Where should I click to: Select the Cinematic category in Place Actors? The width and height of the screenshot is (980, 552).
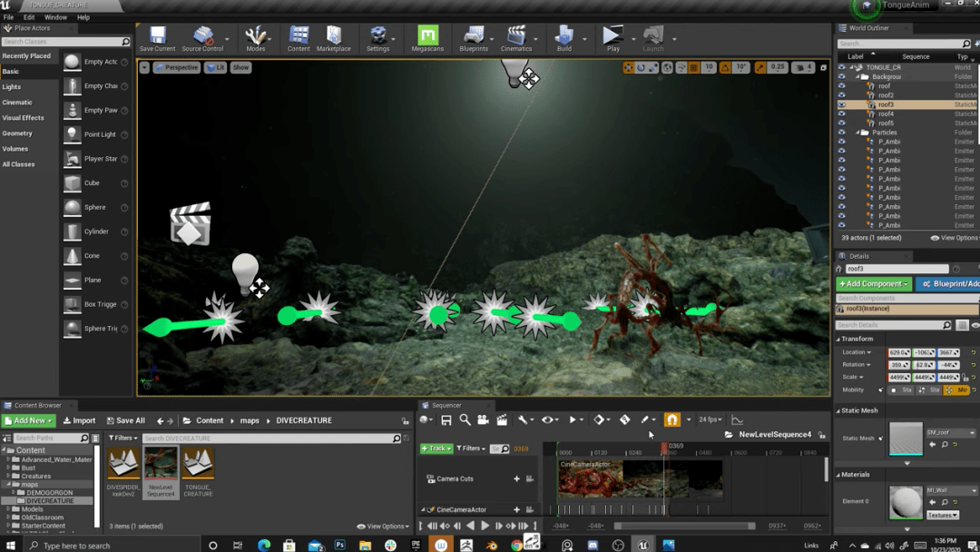point(17,103)
